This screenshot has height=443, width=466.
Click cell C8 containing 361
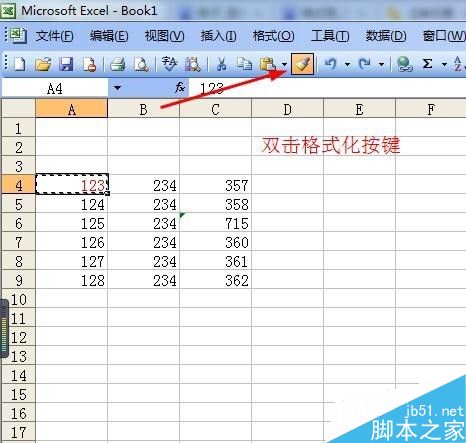(216, 260)
